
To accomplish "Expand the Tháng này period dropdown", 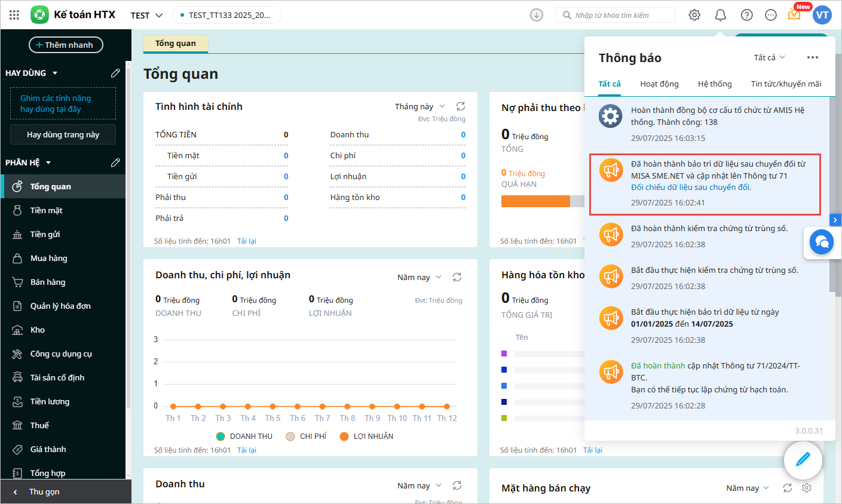I will pos(420,106).
